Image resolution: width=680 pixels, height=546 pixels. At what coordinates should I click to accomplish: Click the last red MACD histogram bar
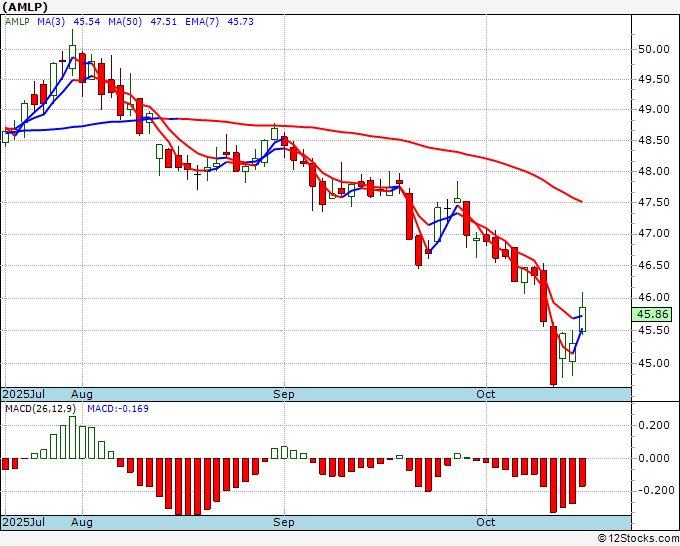point(582,472)
